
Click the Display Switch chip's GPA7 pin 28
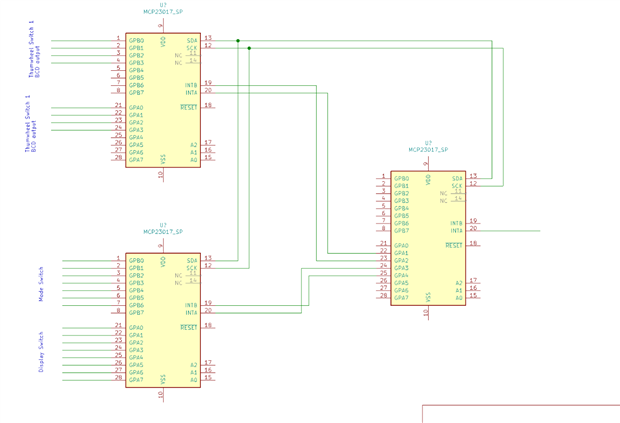click(x=118, y=380)
